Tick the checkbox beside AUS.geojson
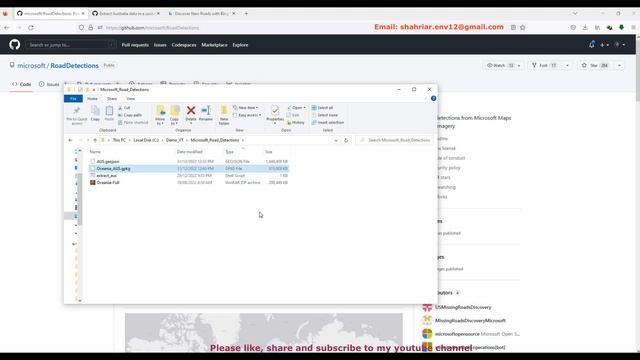Screen dimensions: 640x360 coord(93,162)
